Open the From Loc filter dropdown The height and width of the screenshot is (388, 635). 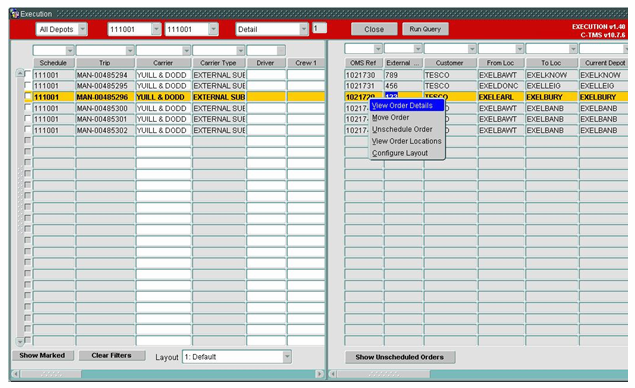coord(520,49)
